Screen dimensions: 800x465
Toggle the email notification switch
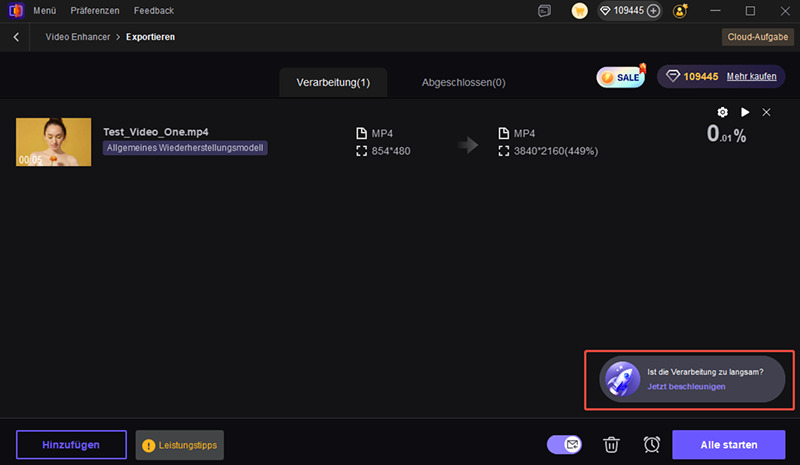[565, 444]
